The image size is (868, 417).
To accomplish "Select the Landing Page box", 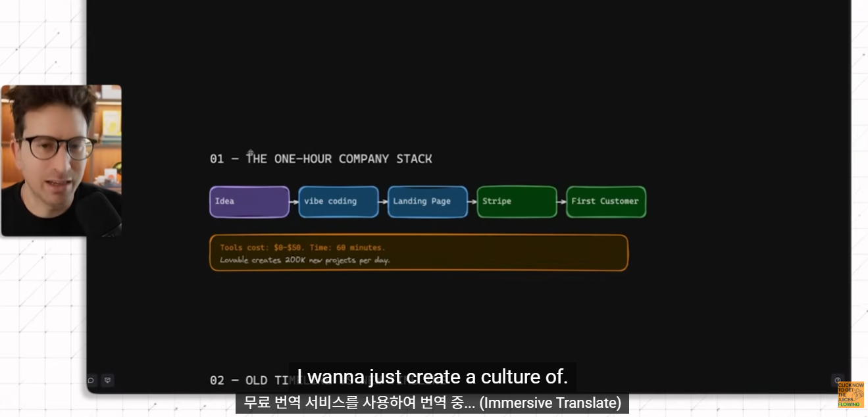I will pyautogui.click(x=428, y=202).
